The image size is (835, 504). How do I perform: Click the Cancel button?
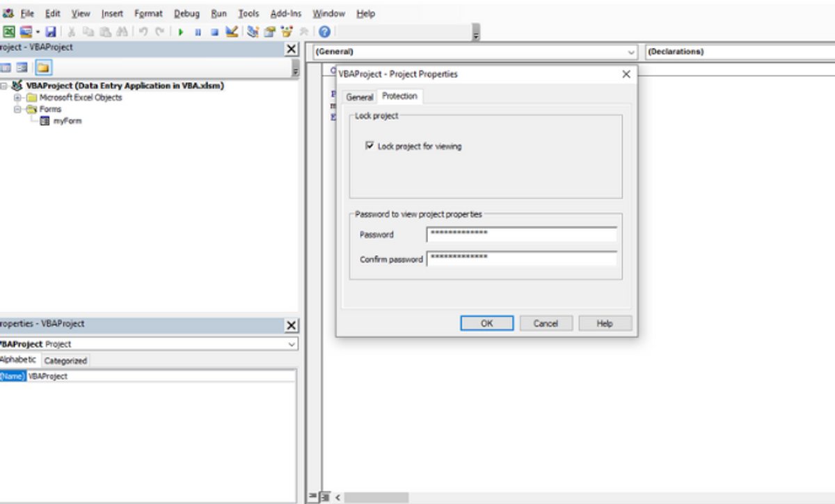[546, 323]
